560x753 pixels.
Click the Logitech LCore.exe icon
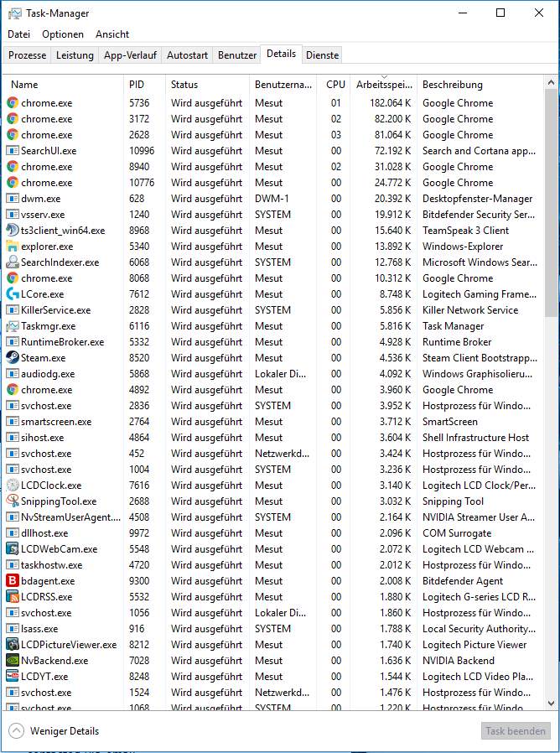click(x=13, y=293)
